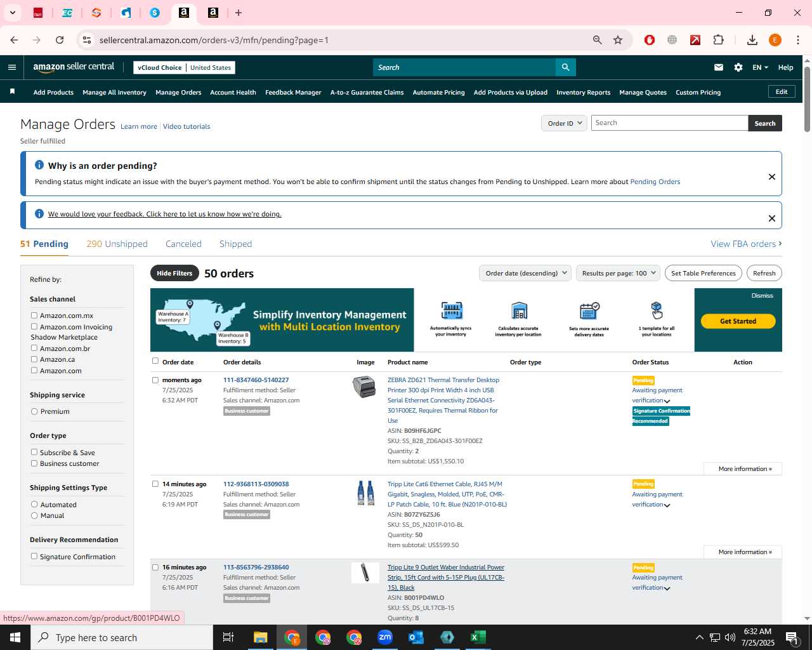Screen dimensions: 812x650
Task: Click the browser zoom magnifier icon
Action: [x=597, y=40]
